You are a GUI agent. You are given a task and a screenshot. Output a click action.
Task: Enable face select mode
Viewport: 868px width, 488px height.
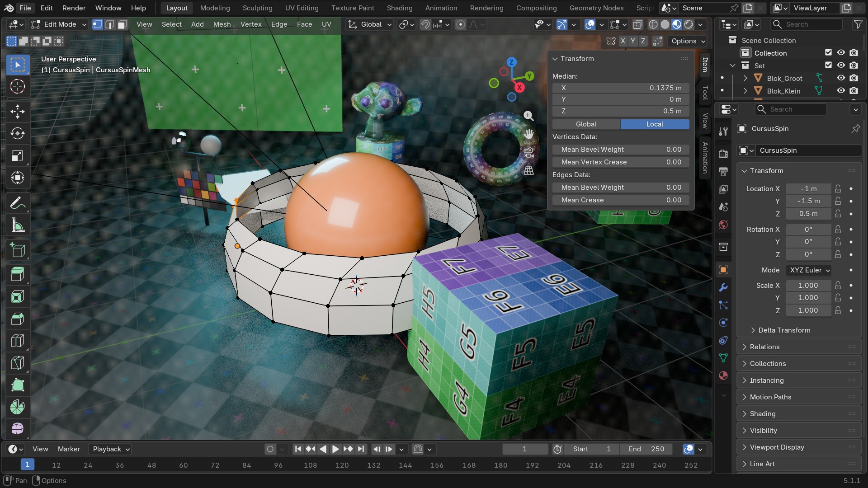pos(122,24)
